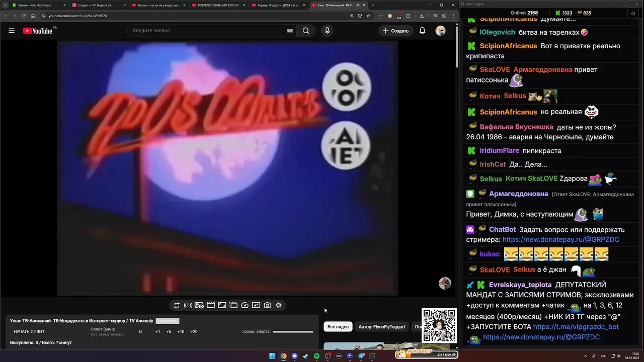The width and height of the screenshot is (644, 362).
Task: Open Chrome from the taskbar
Action: pos(283,356)
